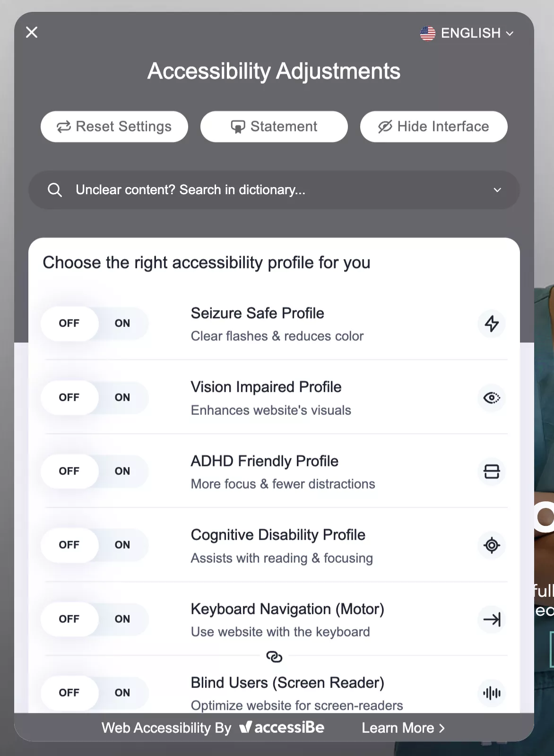Switch on ADHD Friendly Profile
This screenshot has width=554, height=756.
click(122, 472)
